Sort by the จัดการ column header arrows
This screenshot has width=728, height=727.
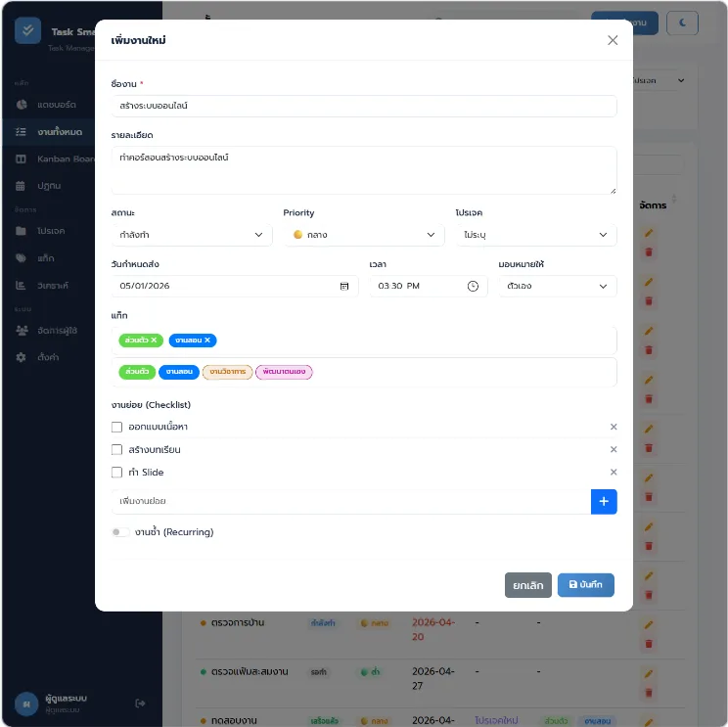(673, 200)
